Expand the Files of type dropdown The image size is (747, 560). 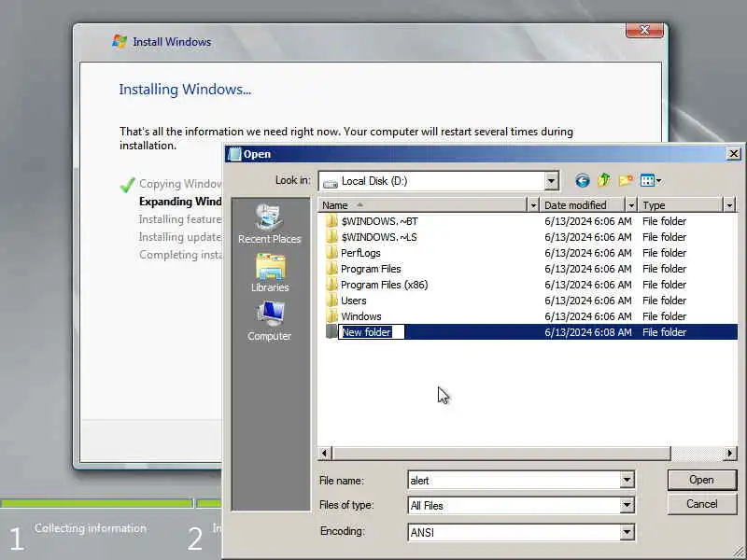(x=627, y=505)
